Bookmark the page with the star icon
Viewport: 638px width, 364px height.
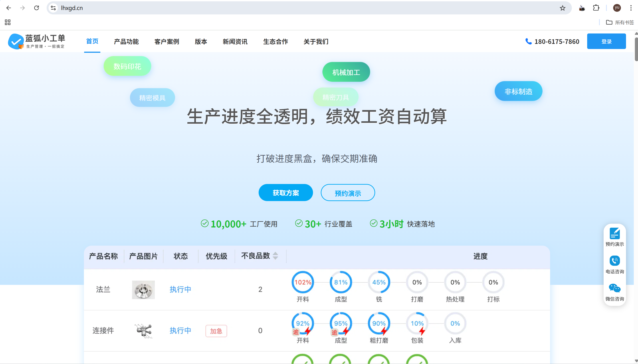click(x=562, y=8)
